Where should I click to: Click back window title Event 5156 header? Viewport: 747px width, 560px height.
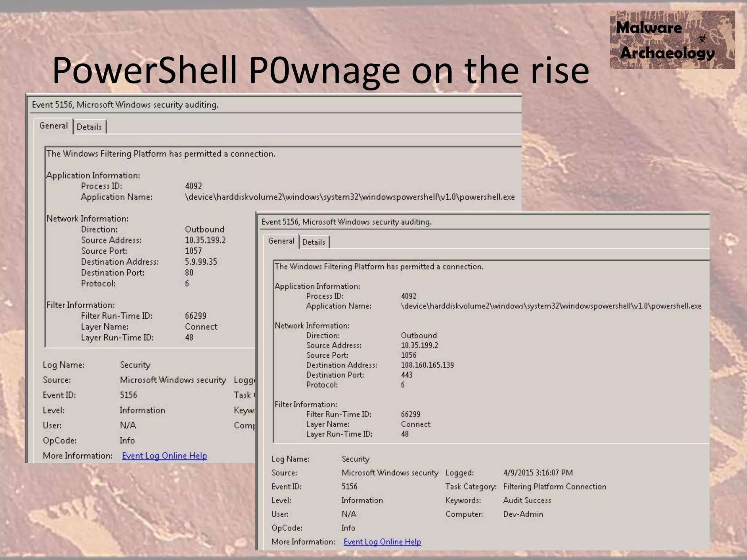pyautogui.click(x=125, y=105)
